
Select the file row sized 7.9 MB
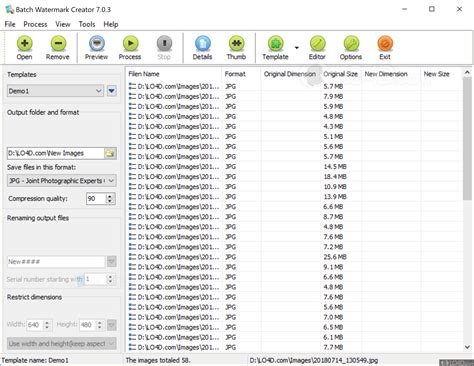(295, 96)
